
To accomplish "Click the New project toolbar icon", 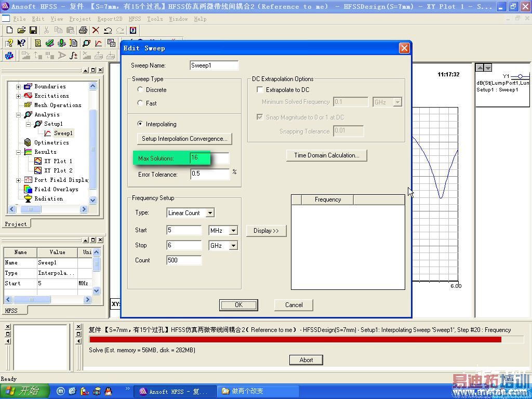I will coord(9,30).
